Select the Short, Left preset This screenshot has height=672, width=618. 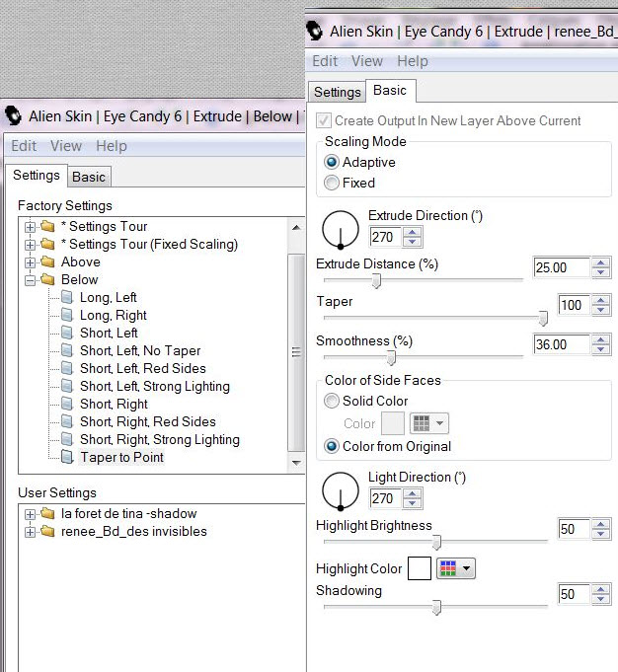(x=109, y=333)
